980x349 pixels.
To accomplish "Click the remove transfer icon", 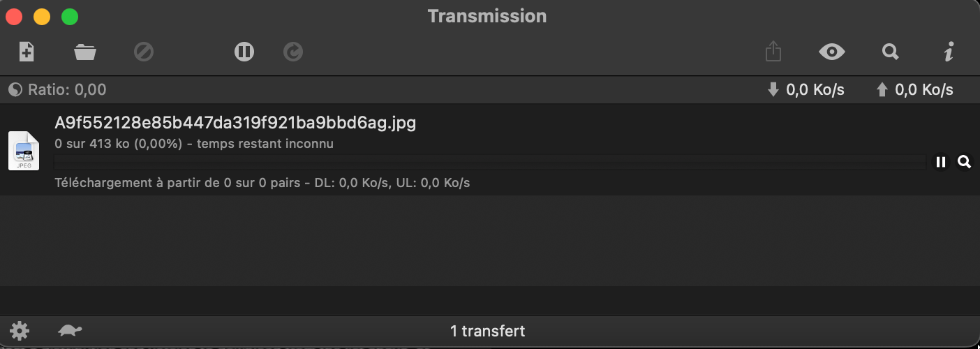I will pos(144,52).
